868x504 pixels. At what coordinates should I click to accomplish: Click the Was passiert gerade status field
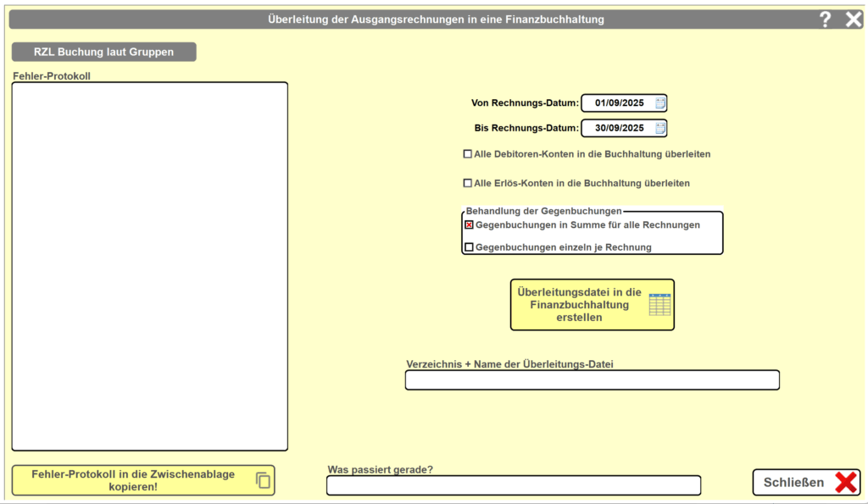pyautogui.click(x=513, y=485)
